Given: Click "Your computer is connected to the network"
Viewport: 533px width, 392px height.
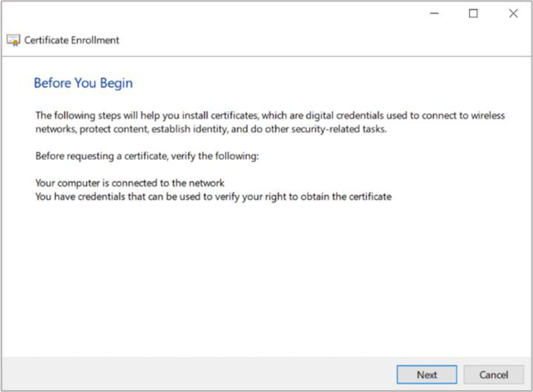Looking at the screenshot, I should click(x=130, y=183).
